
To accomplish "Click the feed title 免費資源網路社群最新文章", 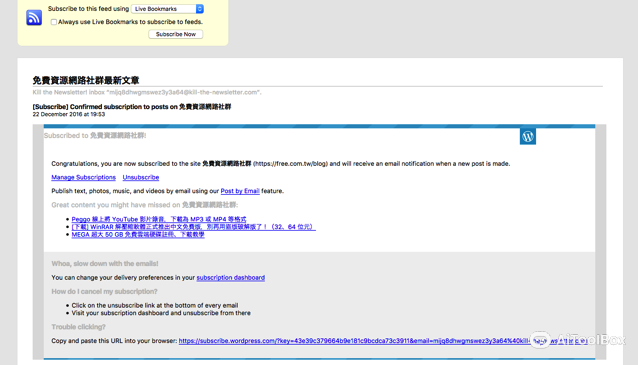I will pyautogui.click(x=86, y=80).
